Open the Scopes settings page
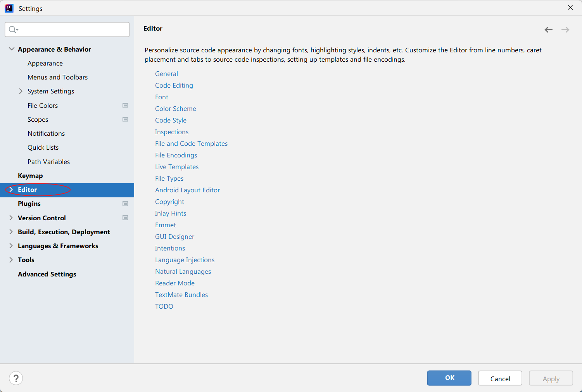The image size is (582, 392). click(38, 119)
